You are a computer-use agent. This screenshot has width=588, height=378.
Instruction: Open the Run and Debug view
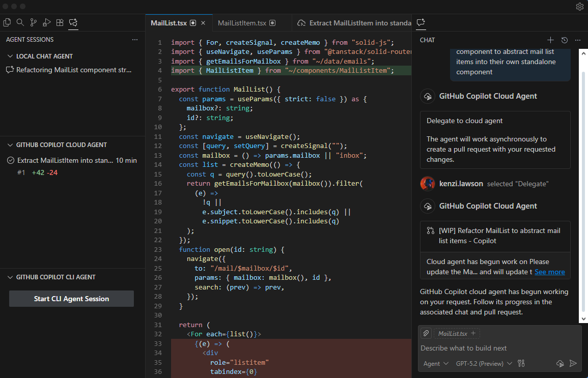tap(47, 22)
